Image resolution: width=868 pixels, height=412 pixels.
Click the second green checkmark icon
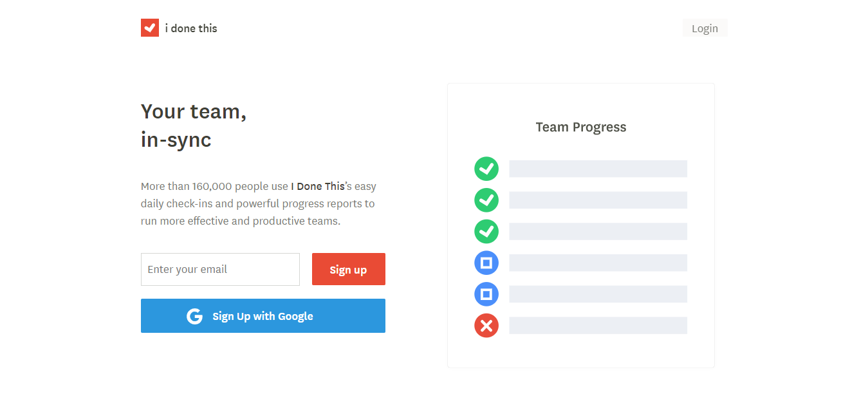click(486, 200)
